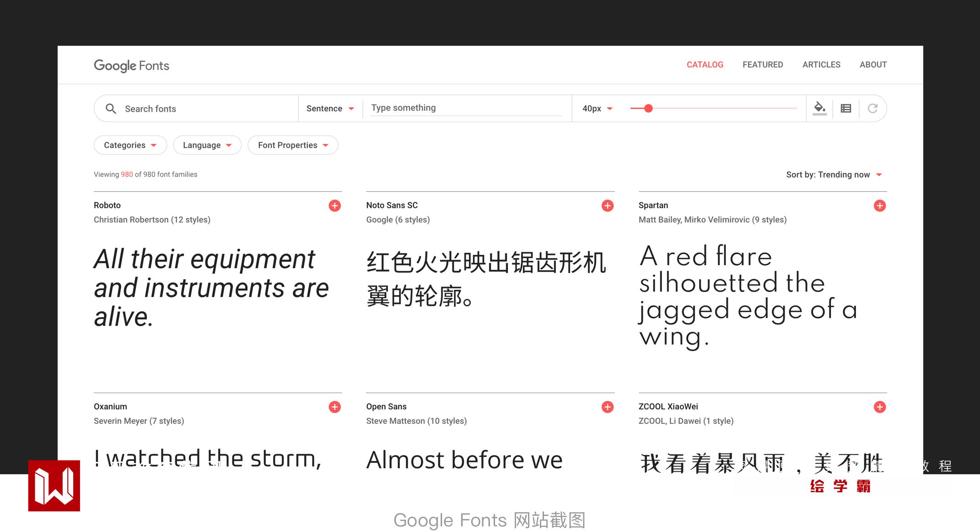Screen dimensions: 980x531
Task: Click the background color fill icon
Action: click(x=819, y=108)
